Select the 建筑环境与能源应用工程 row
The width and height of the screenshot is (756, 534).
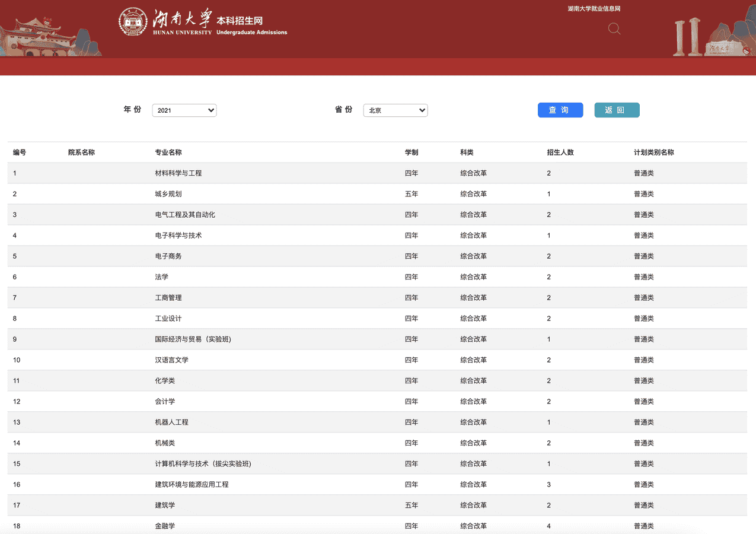pos(192,485)
